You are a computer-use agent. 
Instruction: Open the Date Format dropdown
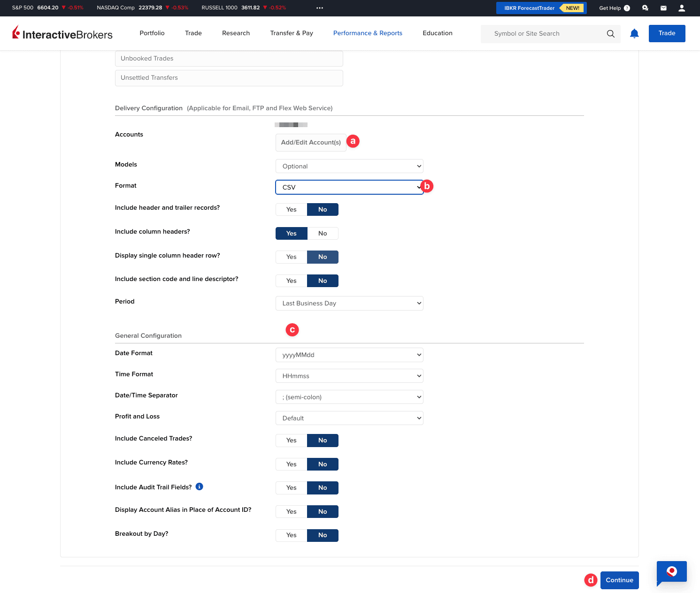(349, 355)
